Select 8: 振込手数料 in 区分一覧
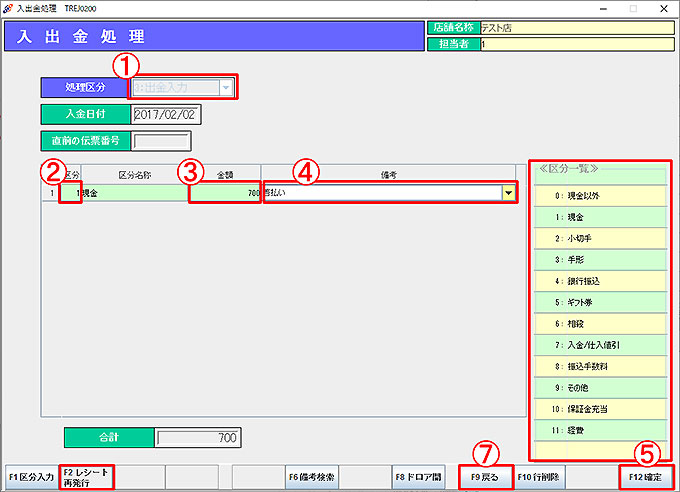 (x=600, y=366)
